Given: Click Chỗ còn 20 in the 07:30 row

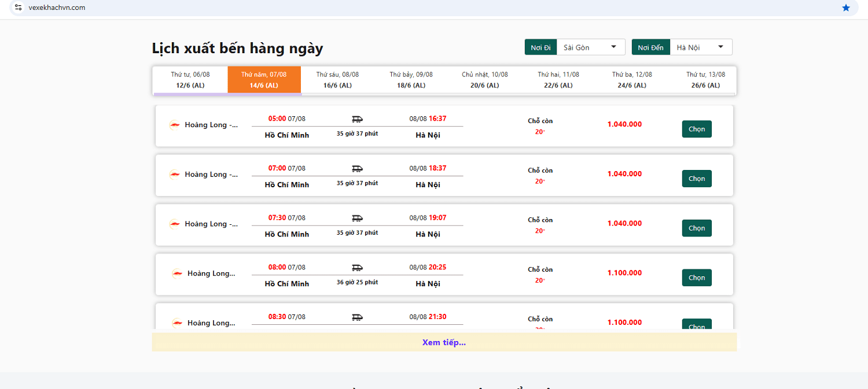Looking at the screenshot, I should click(540, 225).
